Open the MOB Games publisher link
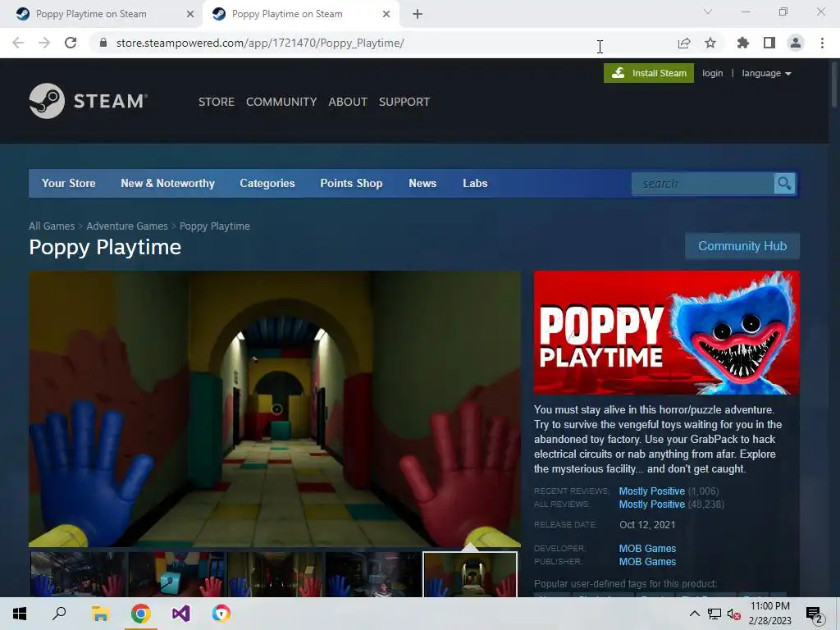The image size is (840, 630). [648, 561]
